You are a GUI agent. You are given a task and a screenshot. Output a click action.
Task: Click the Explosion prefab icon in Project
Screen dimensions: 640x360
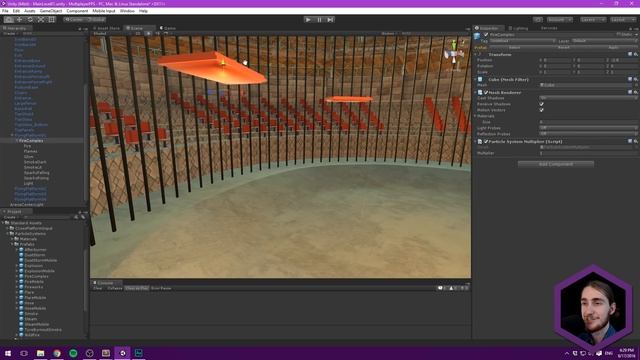point(21,266)
